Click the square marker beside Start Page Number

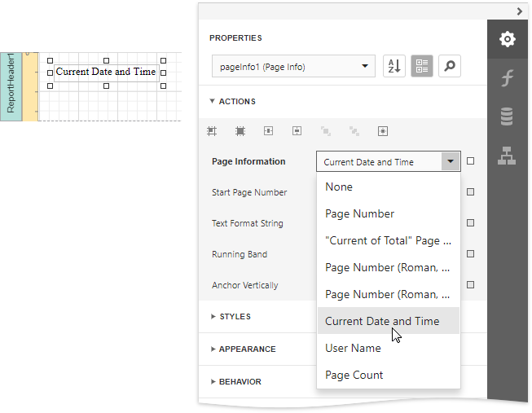coord(471,192)
